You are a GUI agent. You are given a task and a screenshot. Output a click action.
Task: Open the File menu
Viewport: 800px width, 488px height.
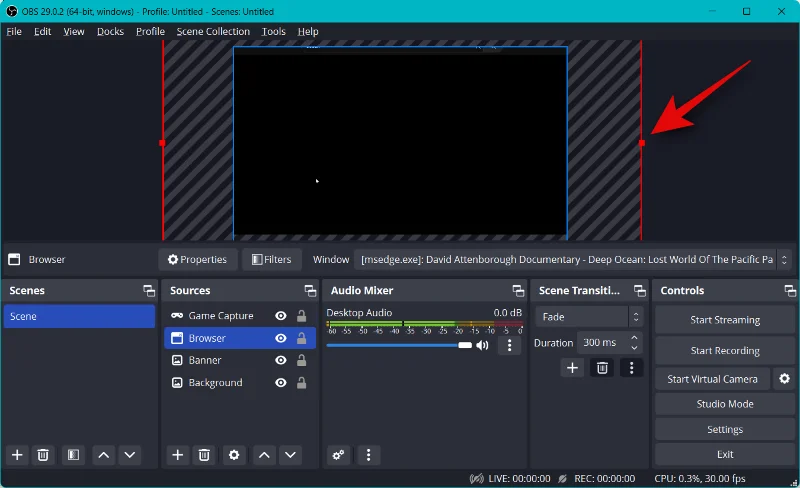(14, 31)
